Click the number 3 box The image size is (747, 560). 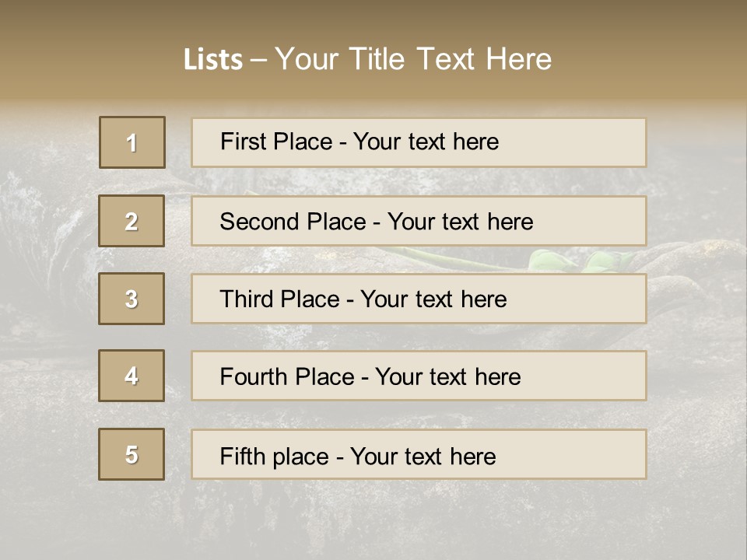point(132,299)
